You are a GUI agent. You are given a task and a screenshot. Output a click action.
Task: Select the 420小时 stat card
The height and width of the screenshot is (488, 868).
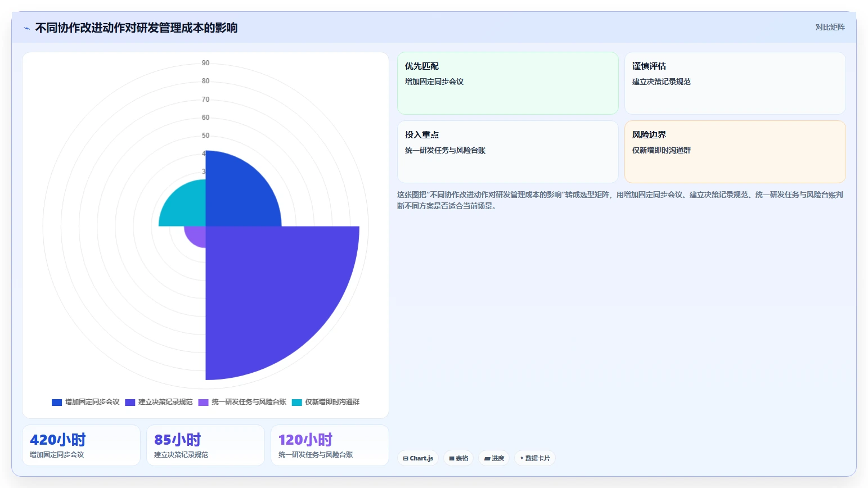pos(81,445)
